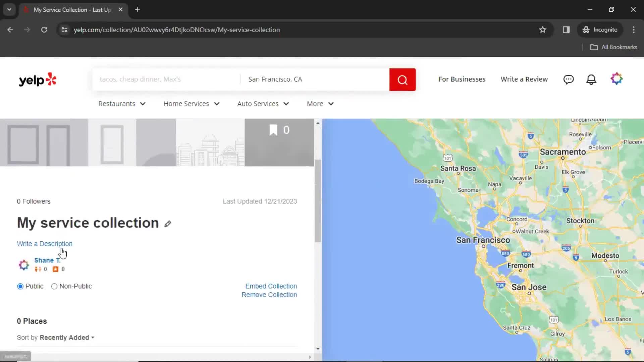
Task: Open browser side panel icon
Action: coord(566,30)
